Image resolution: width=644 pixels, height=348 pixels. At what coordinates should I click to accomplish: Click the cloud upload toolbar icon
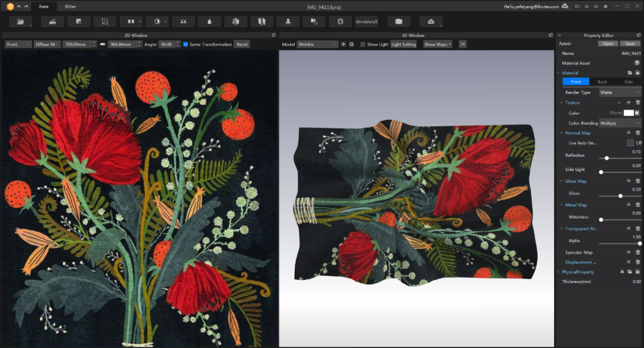(431, 21)
